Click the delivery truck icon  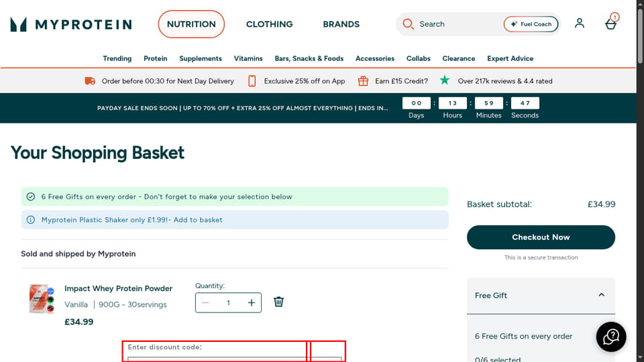(90, 81)
